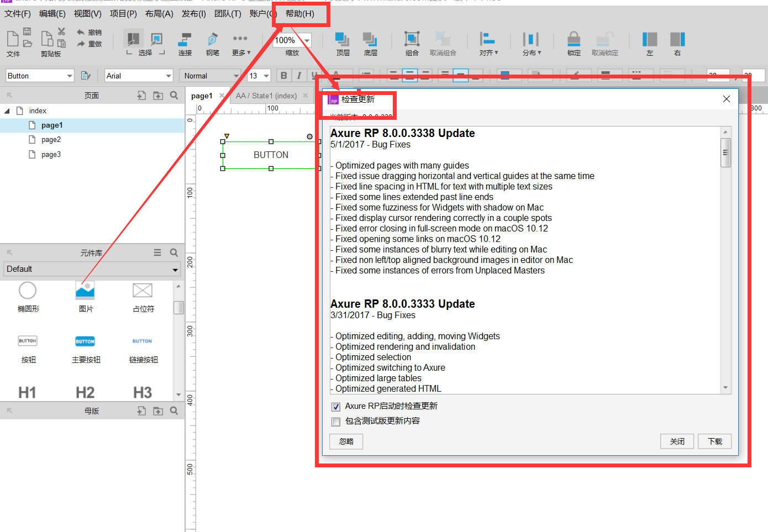The width and height of the screenshot is (768, 532).
Task: Click the undo arrow icon (撤销)
Action: click(81, 32)
